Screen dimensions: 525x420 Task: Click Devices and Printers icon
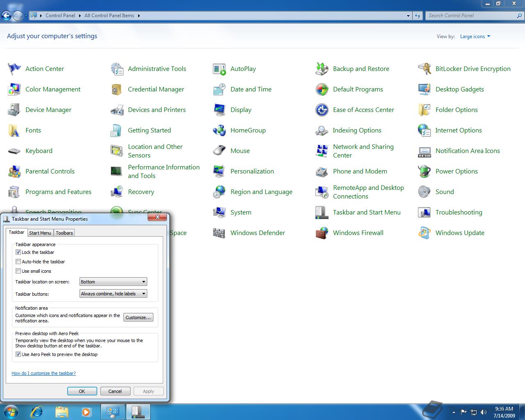tap(117, 110)
